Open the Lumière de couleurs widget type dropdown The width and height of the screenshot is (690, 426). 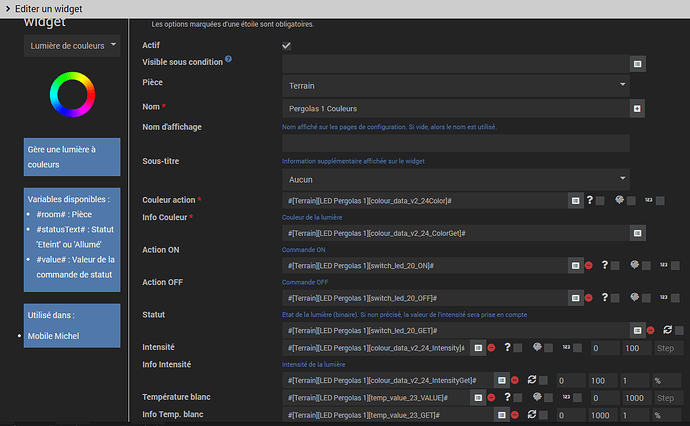pos(72,46)
